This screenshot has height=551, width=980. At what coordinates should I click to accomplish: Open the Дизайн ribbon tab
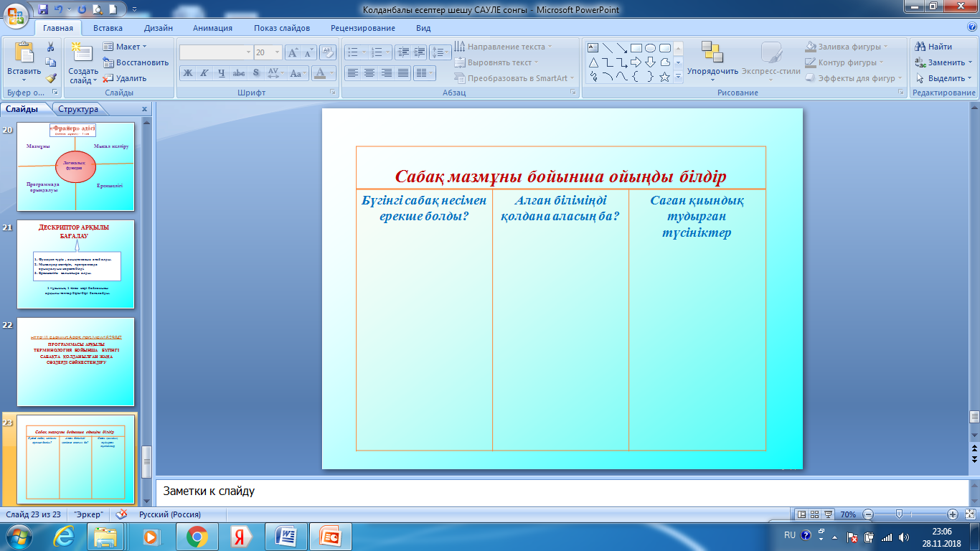[x=157, y=28]
